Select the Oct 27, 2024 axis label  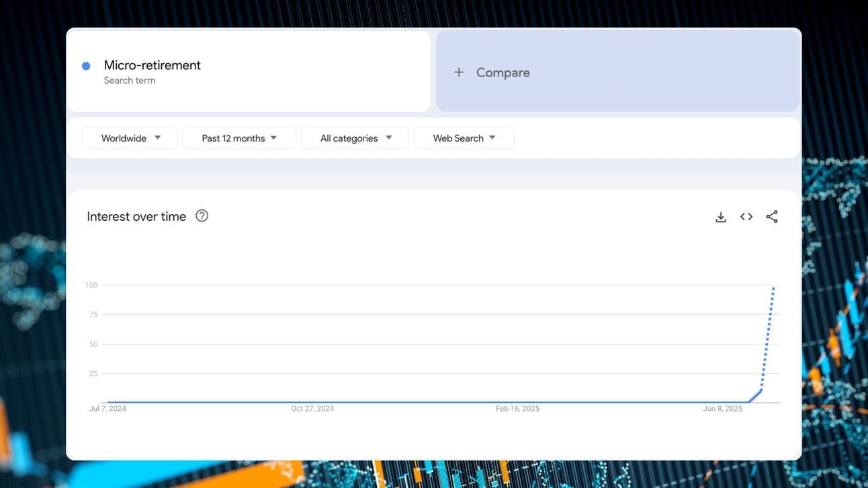[312, 409]
